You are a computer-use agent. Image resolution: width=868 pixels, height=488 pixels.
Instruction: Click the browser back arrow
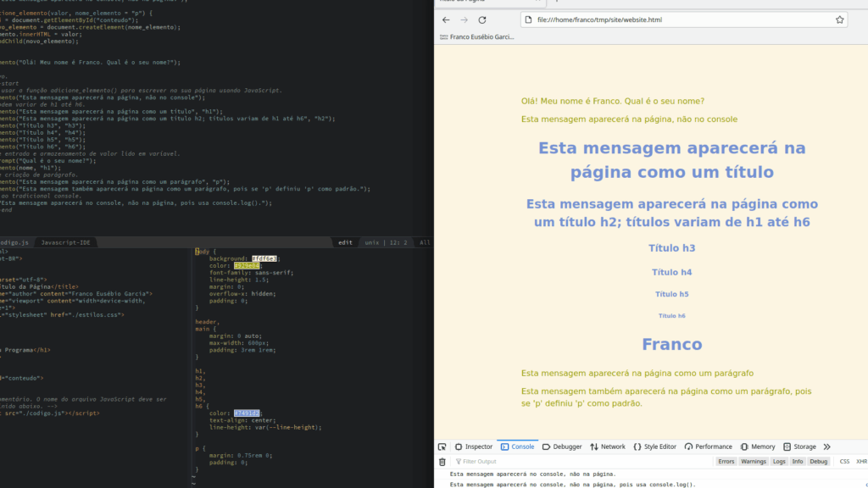click(x=446, y=19)
